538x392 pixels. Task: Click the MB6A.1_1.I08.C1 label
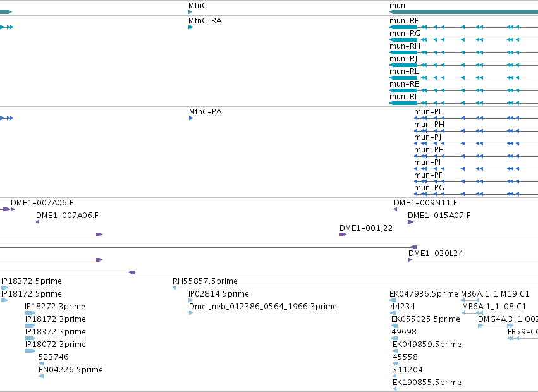pyautogui.click(x=494, y=307)
